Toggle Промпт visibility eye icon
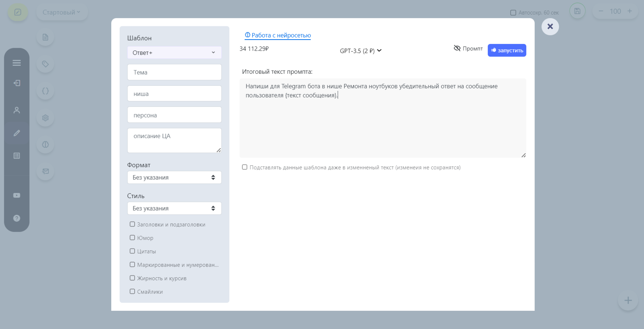Viewport: 644px width, 329px height. click(x=457, y=48)
